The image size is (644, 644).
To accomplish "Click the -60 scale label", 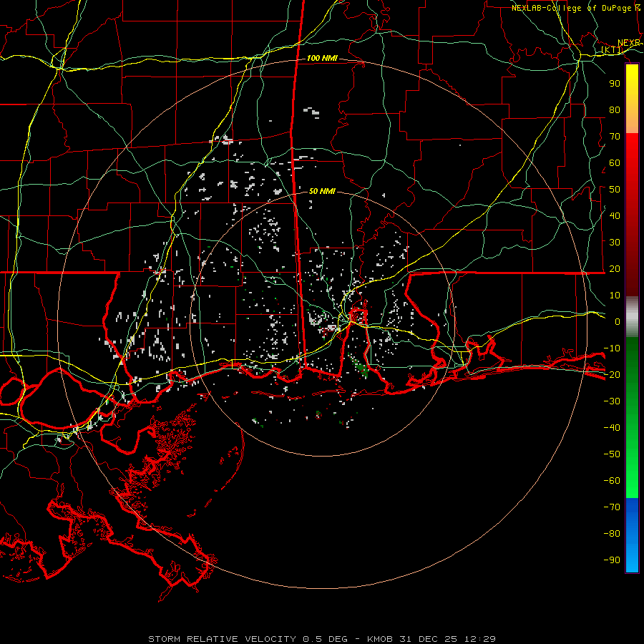I will [x=612, y=481].
